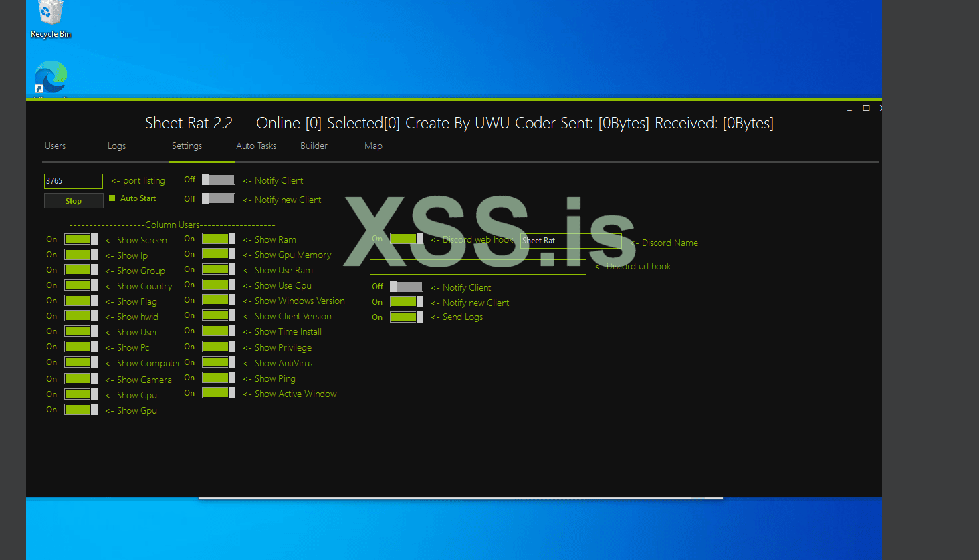Disable the Show Ping switch
This screenshot has height=560, width=979.
219,378
